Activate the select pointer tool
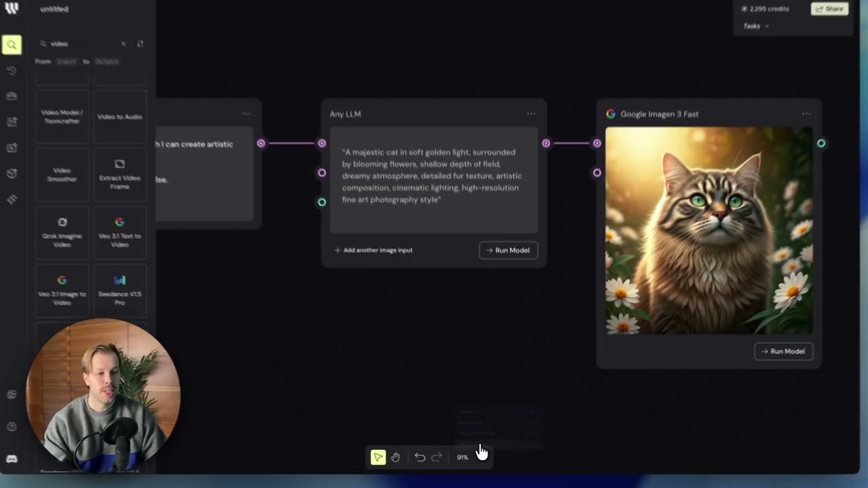The height and width of the screenshot is (488, 868). click(x=378, y=457)
